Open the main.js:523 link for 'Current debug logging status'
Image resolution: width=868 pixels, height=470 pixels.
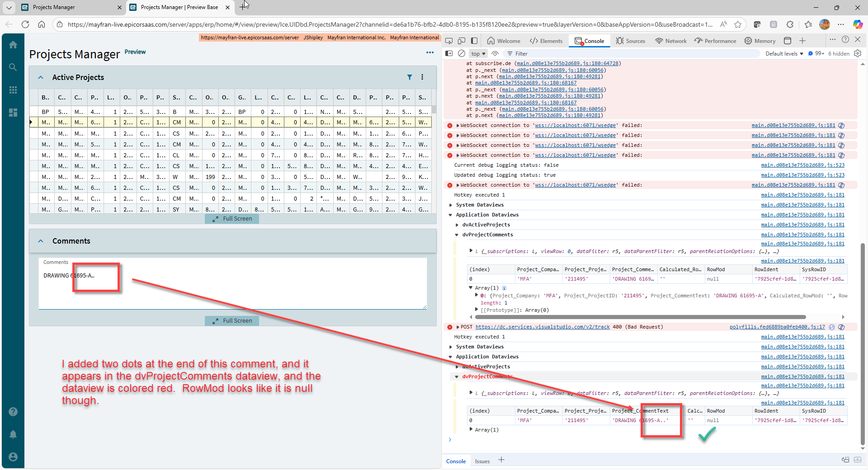(x=803, y=165)
